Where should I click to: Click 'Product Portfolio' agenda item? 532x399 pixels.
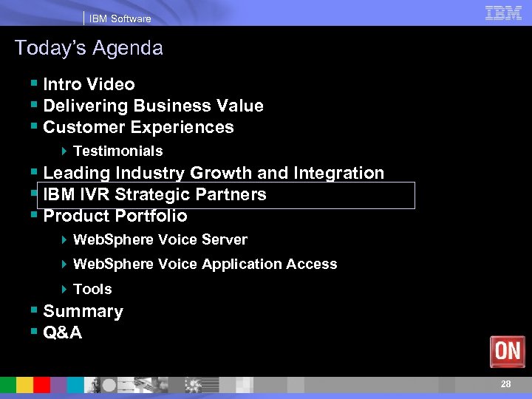coord(115,216)
